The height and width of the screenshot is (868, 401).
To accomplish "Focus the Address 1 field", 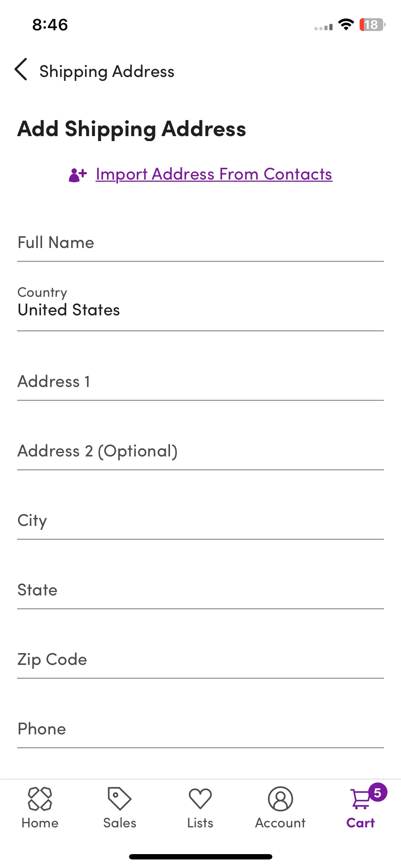I will coord(200,381).
